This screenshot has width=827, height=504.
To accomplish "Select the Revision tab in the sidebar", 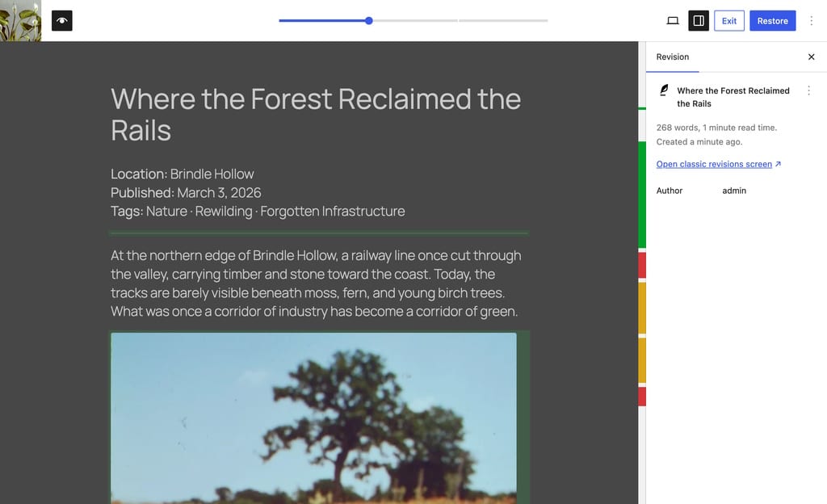I will point(672,57).
